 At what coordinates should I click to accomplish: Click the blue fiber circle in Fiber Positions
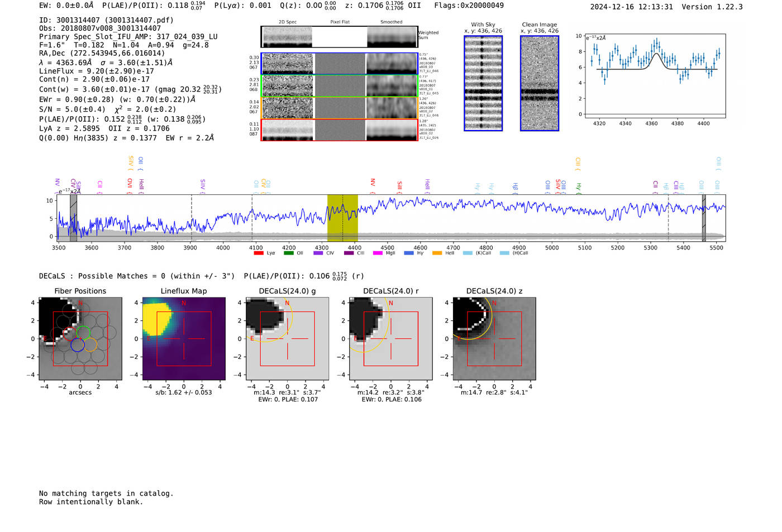78,345
